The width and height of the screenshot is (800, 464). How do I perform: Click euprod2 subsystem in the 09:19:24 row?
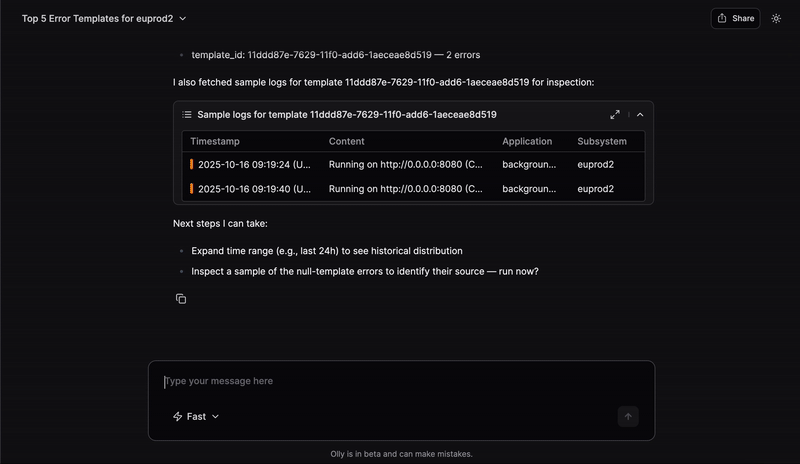[x=595, y=164]
